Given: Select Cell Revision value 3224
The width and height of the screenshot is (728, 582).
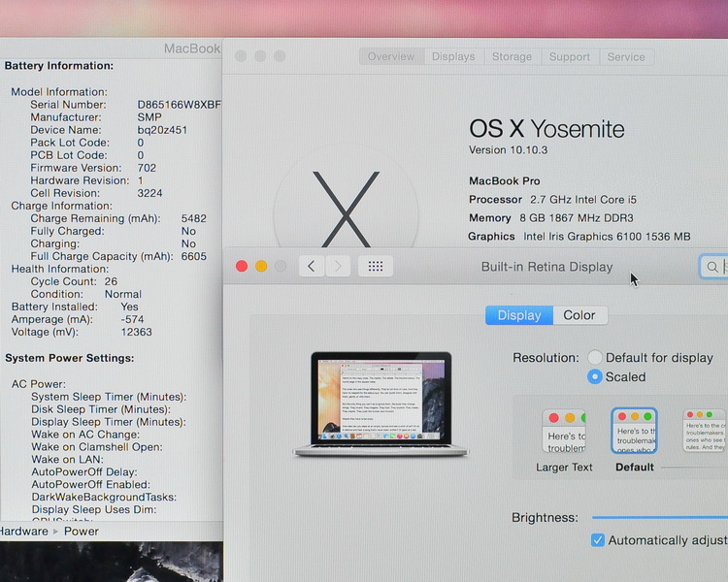Looking at the screenshot, I should click(x=149, y=193).
